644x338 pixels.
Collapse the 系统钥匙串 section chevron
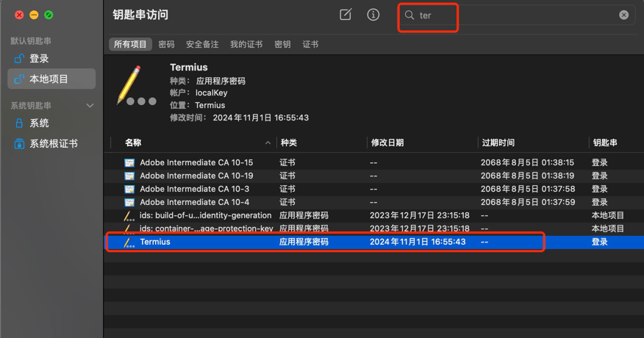90,106
